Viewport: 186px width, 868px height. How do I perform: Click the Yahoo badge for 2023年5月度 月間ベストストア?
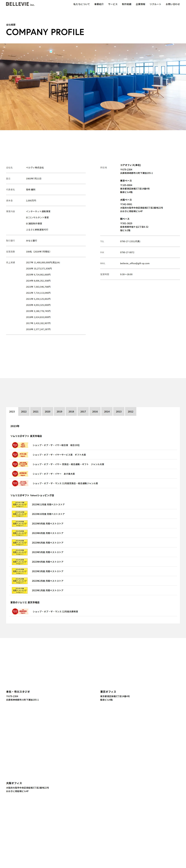[20, 552]
